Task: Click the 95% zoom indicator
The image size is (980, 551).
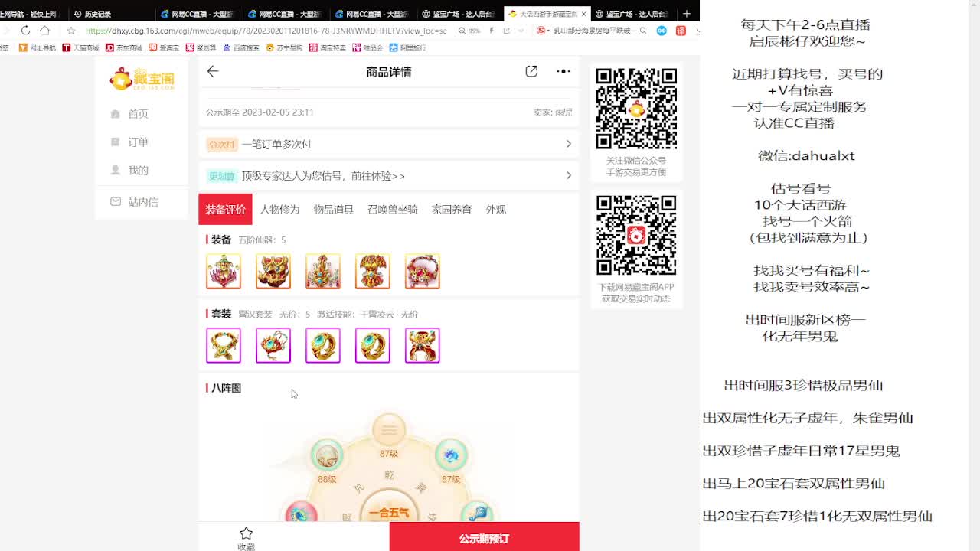Action: 469,31
